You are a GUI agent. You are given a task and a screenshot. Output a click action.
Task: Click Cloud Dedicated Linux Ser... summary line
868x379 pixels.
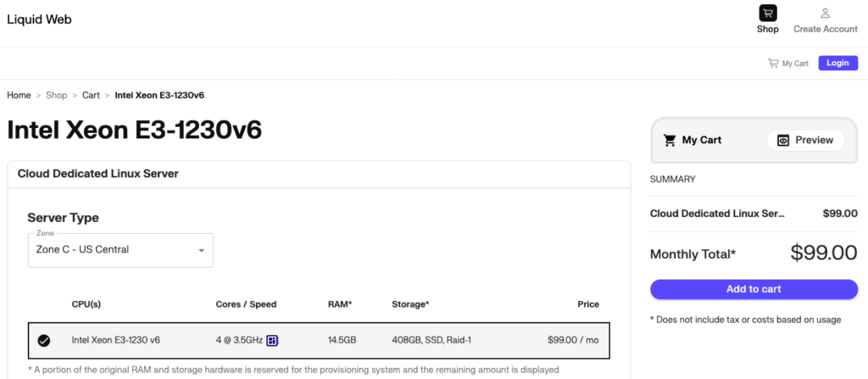tap(717, 214)
